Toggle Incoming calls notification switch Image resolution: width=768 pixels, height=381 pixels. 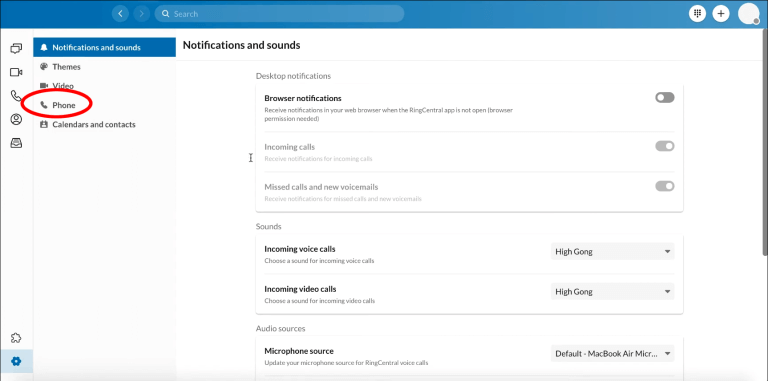click(665, 146)
